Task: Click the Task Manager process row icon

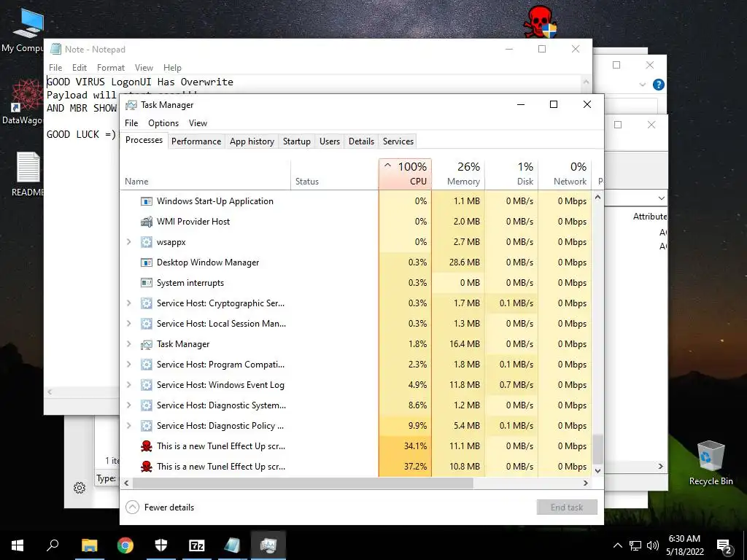Action: [x=146, y=344]
